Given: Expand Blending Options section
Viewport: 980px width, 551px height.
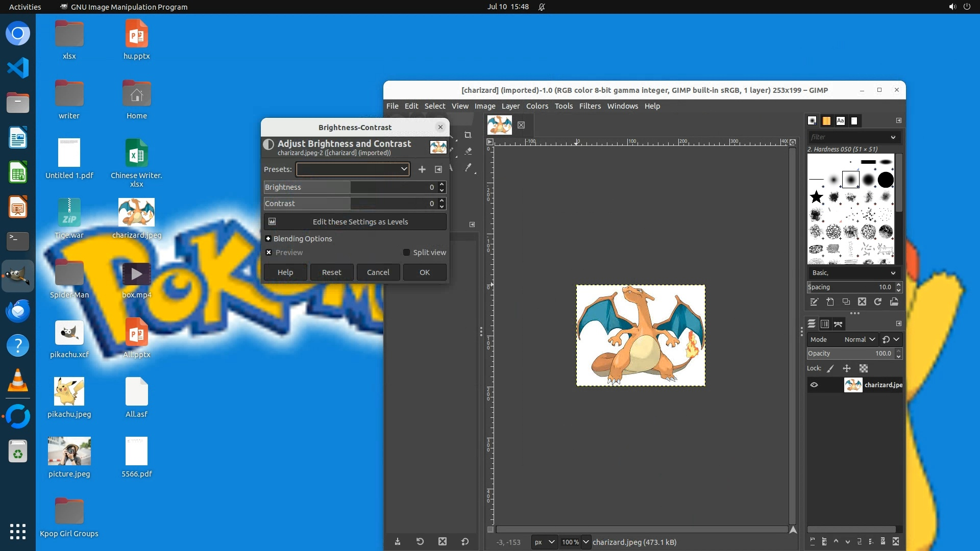Looking at the screenshot, I should 268,239.
